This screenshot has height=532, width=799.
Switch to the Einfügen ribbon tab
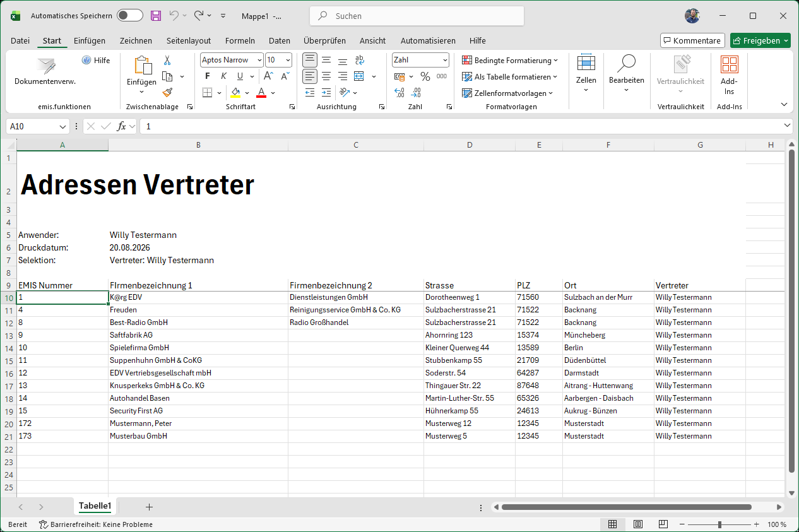90,40
